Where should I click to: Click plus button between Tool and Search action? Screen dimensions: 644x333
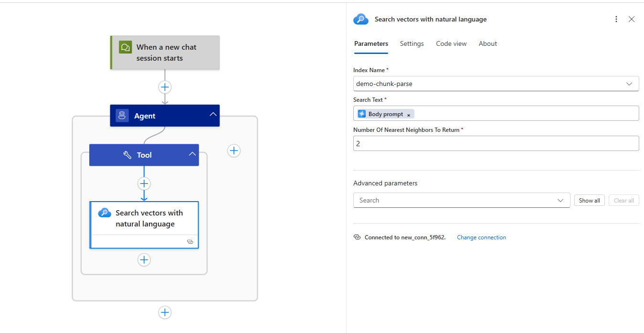pyautogui.click(x=144, y=183)
